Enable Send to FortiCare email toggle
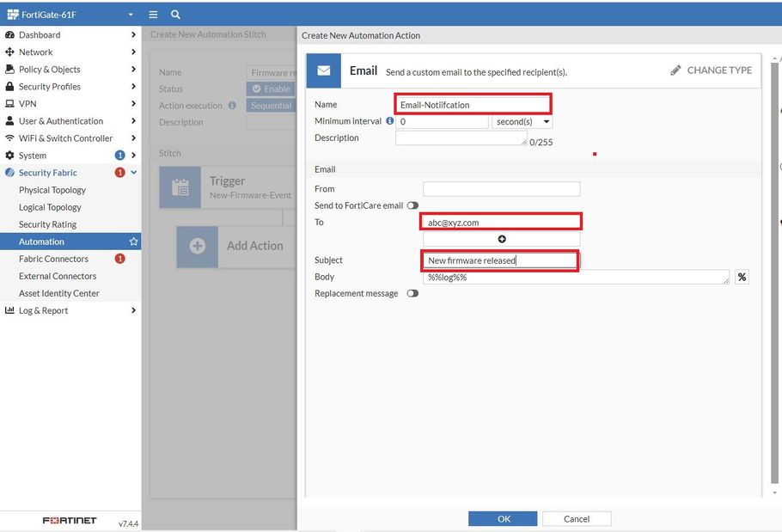Viewport: 782px width, 532px height. pos(412,205)
